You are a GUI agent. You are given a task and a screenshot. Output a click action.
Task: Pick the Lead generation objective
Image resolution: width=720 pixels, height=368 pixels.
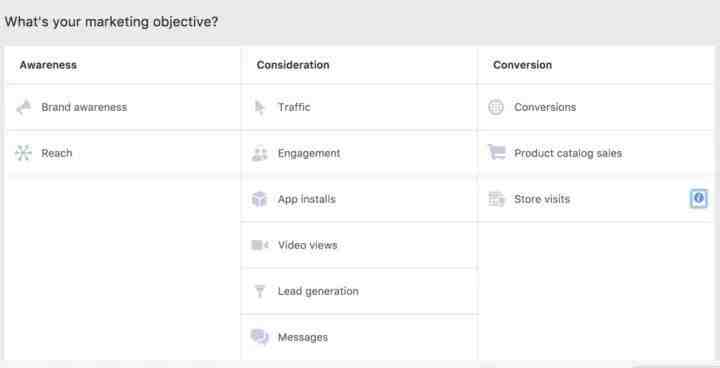[x=359, y=291]
